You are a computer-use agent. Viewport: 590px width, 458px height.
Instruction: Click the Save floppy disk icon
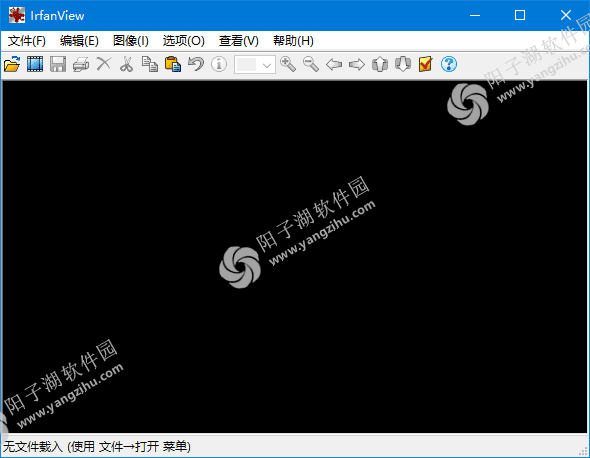pos(58,64)
